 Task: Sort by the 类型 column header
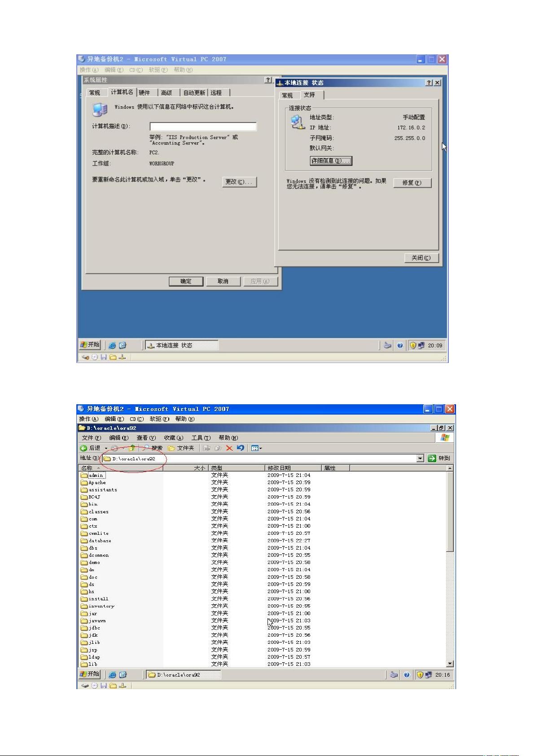click(x=237, y=468)
